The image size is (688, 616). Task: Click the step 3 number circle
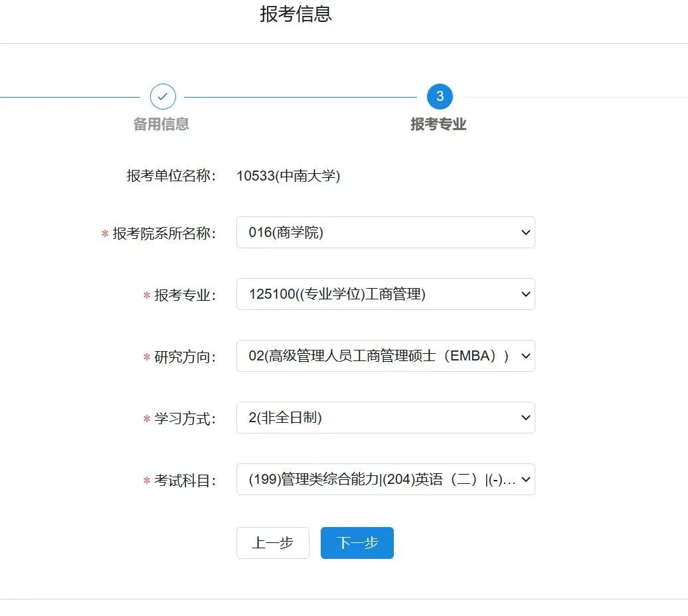click(439, 97)
